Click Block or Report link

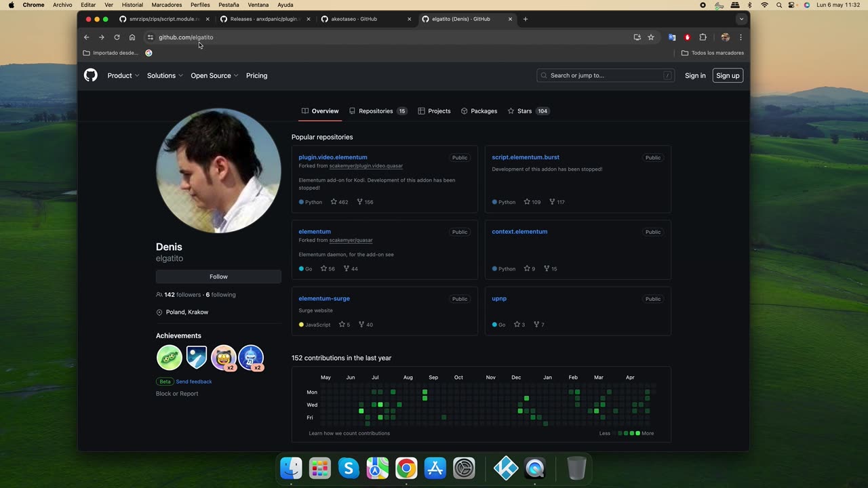coord(177,394)
